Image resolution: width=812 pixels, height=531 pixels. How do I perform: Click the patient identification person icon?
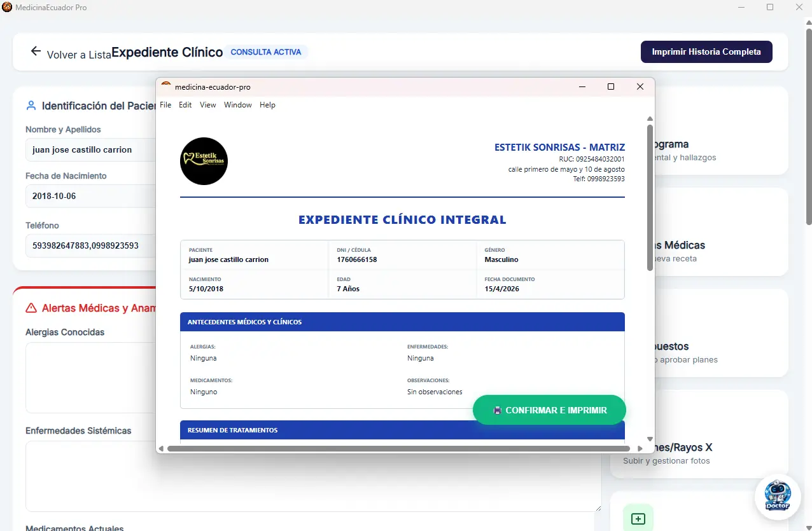[31, 106]
